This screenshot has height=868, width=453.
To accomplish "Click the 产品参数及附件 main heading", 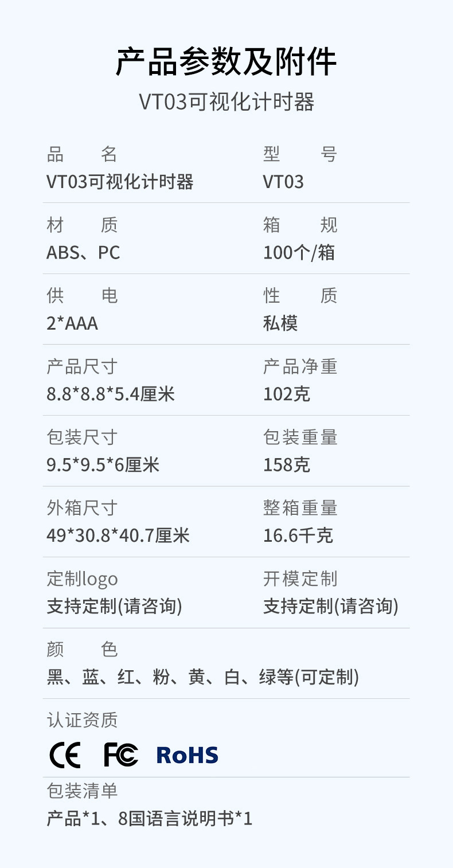I will click(x=226, y=62).
